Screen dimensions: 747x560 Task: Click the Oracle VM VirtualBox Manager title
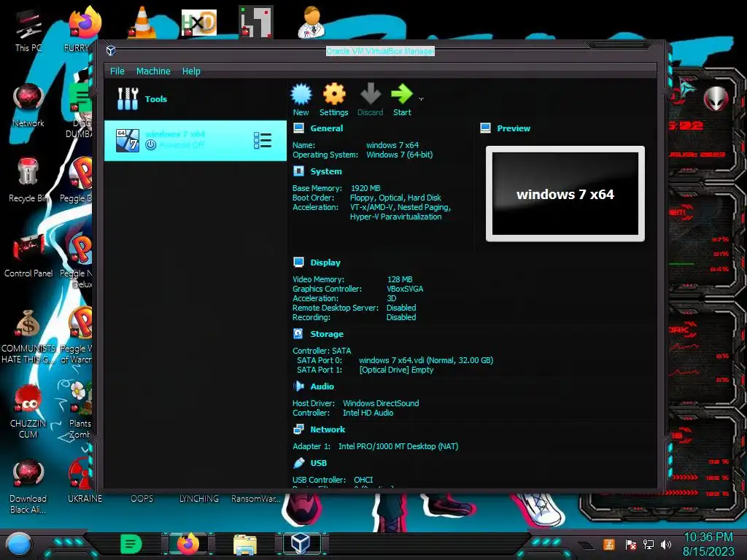[x=380, y=51]
